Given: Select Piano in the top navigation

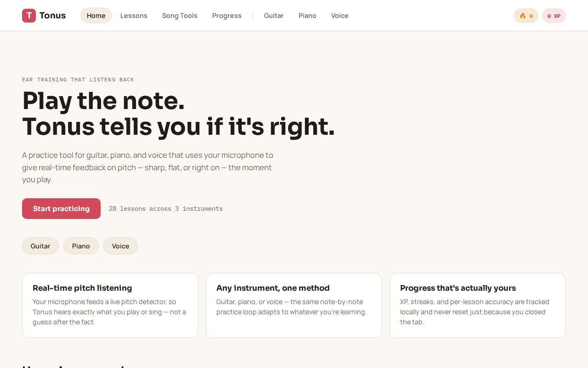Looking at the screenshot, I should point(307,16).
